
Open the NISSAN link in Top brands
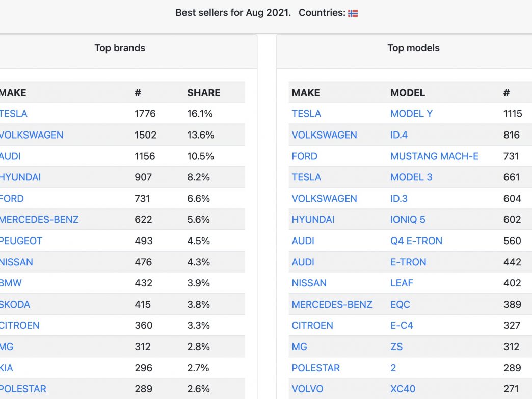click(16, 262)
